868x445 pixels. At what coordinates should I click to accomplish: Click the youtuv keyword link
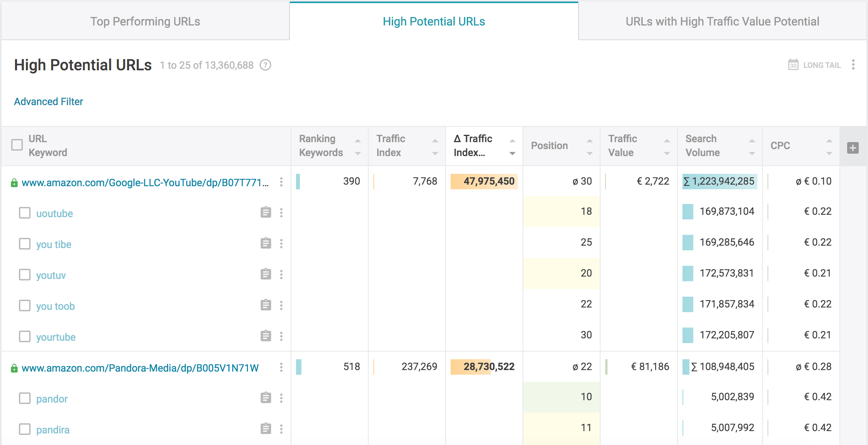pos(51,275)
